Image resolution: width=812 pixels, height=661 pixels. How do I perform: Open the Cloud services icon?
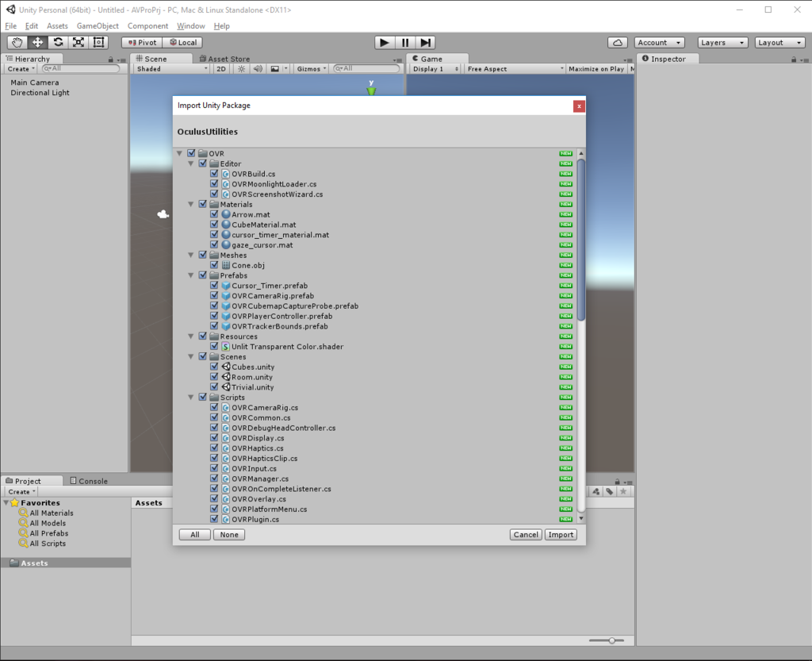[617, 43]
